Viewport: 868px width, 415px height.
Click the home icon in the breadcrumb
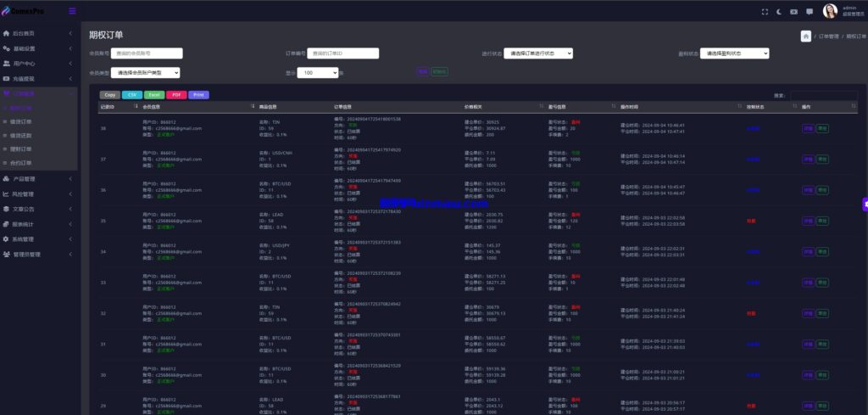point(806,36)
